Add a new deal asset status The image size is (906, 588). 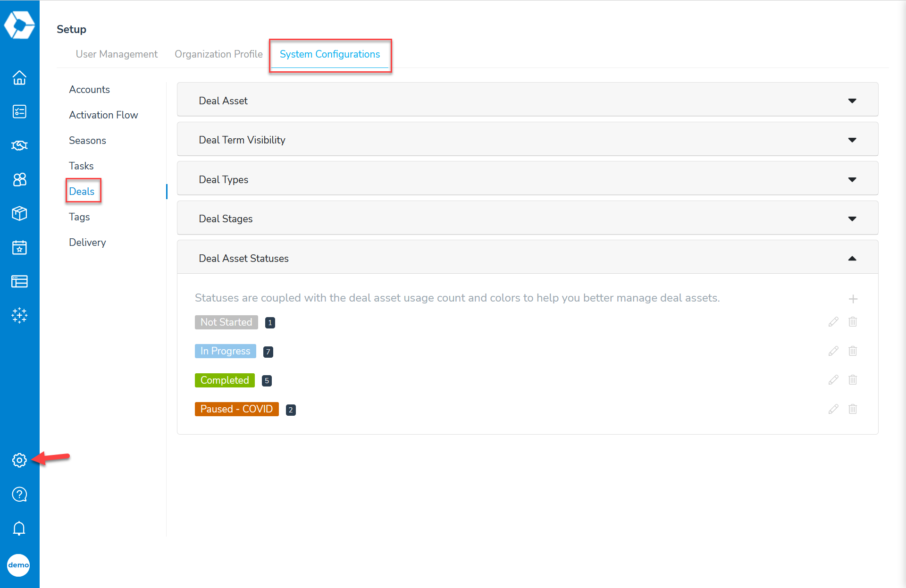click(853, 299)
